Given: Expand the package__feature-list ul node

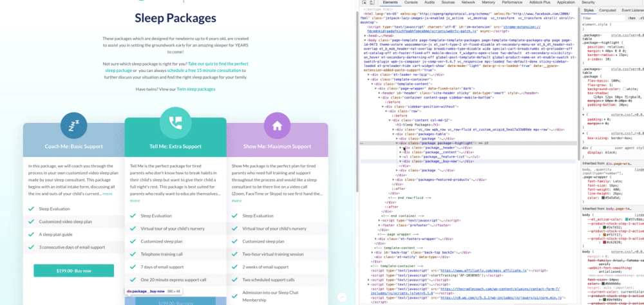Looking at the screenshot, I should (x=401, y=157).
